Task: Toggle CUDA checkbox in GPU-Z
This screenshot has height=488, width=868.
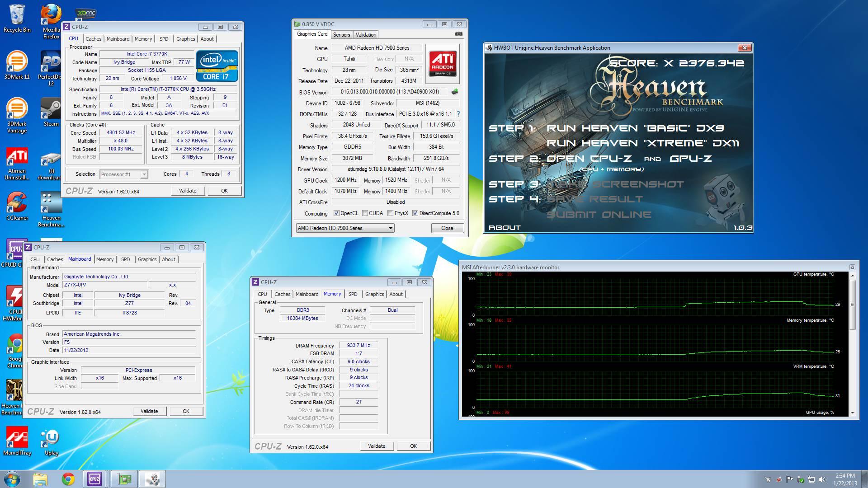Action: pos(365,213)
